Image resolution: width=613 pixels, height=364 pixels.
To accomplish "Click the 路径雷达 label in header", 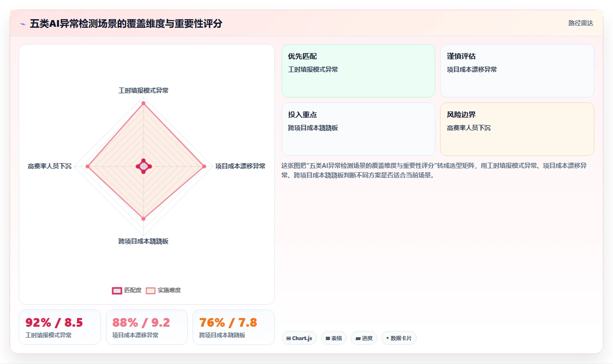I will click(581, 23).
